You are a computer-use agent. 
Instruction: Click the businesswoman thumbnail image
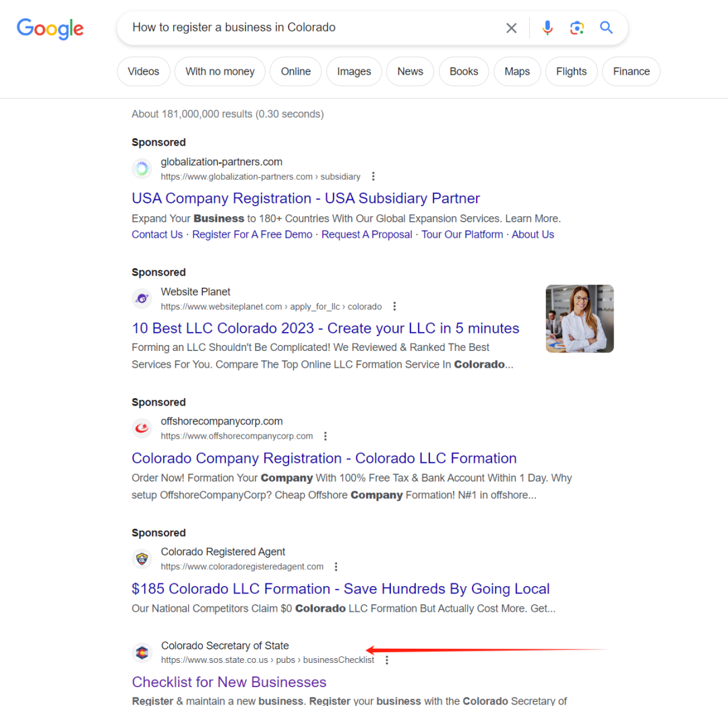580,319
